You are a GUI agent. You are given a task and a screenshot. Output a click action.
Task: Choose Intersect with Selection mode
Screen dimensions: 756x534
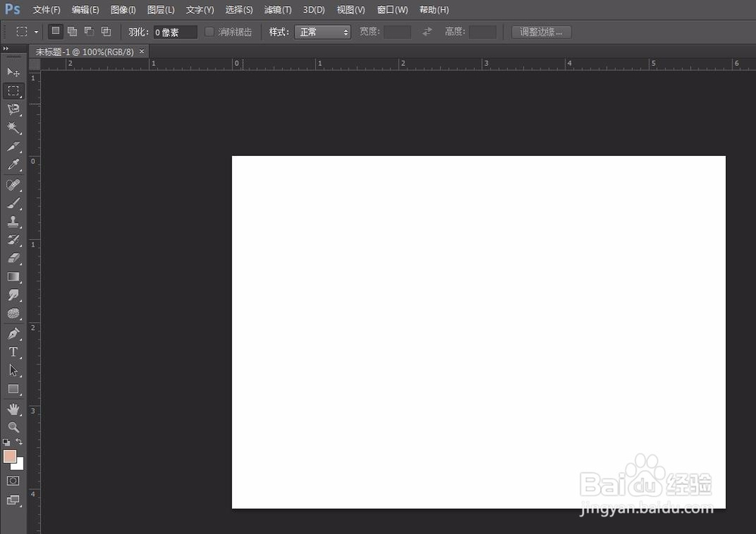(106, 32)
